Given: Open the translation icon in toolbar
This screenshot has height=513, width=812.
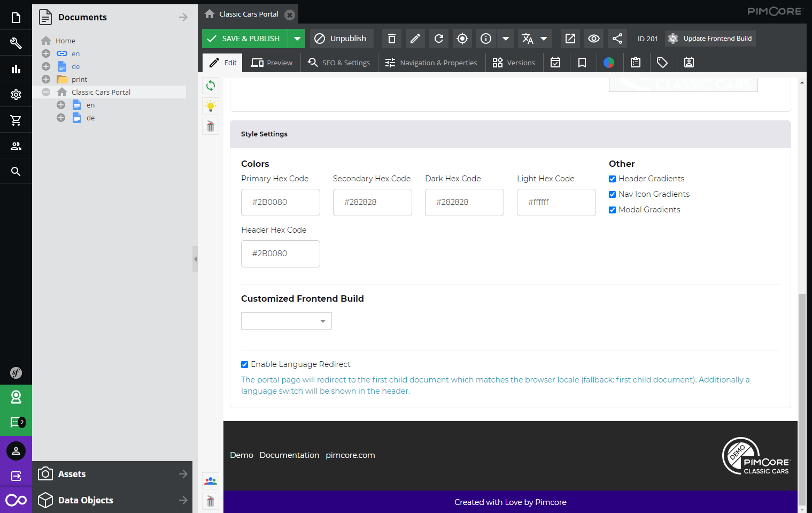Looking at the screenshot, I should (528, 39).
